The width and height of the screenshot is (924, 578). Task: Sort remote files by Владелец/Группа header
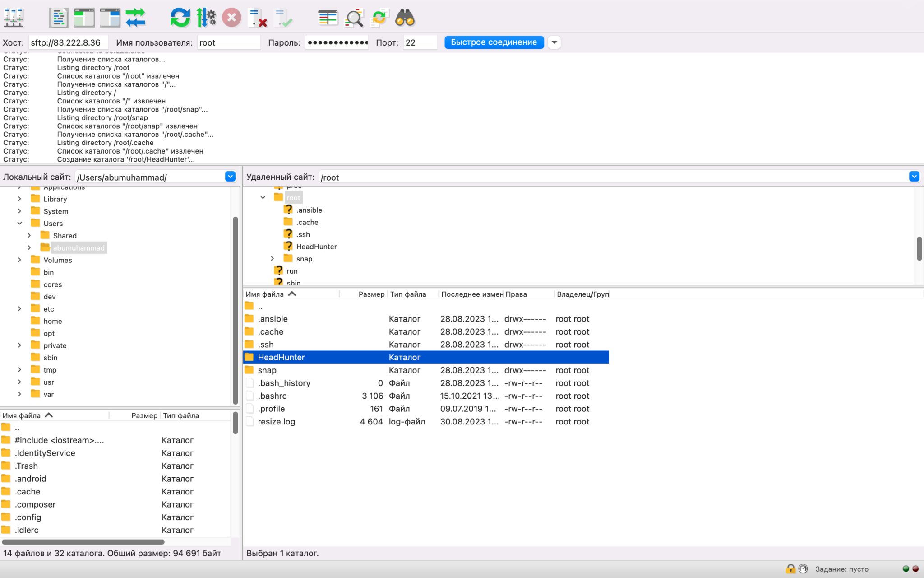coord(582,294)
